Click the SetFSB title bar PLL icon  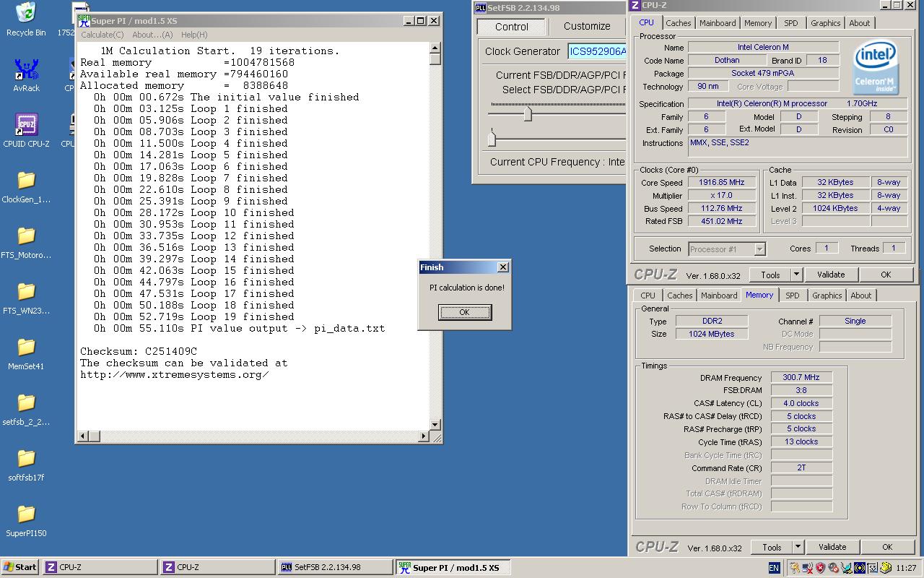pos(480,8)
